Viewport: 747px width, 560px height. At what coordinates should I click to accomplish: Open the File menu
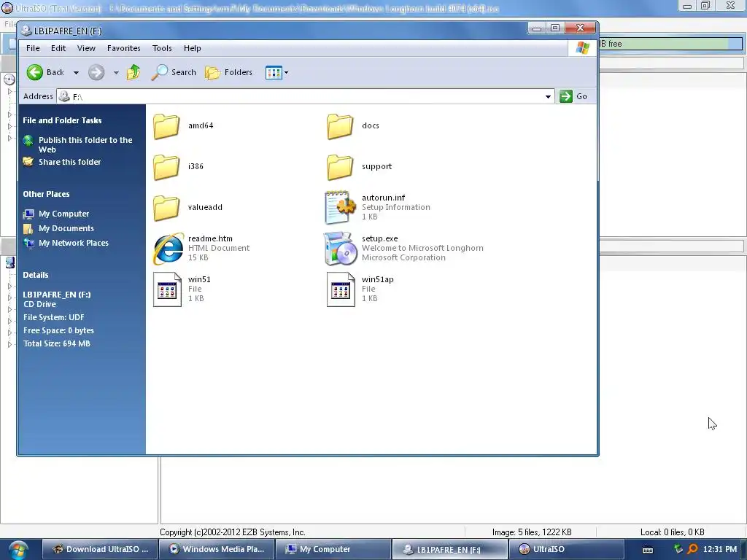[x=33, y=48]
